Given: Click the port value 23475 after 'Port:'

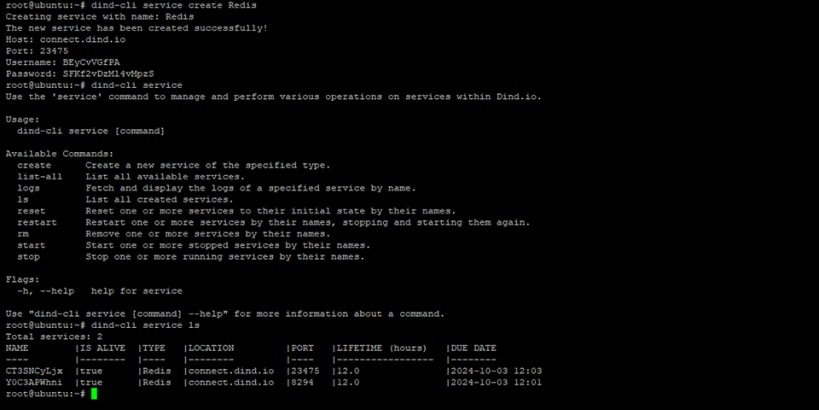Looking at the screenshot, I should click(x=54, y=51).
